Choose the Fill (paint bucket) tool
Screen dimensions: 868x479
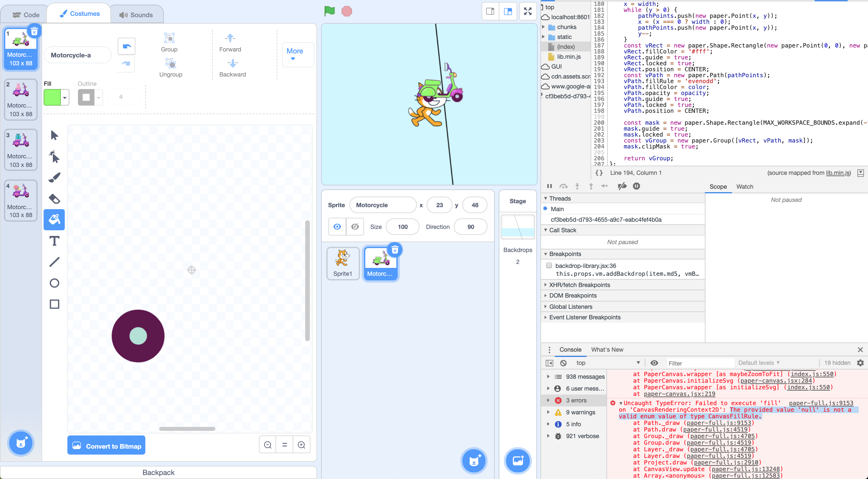coord(54,219)
